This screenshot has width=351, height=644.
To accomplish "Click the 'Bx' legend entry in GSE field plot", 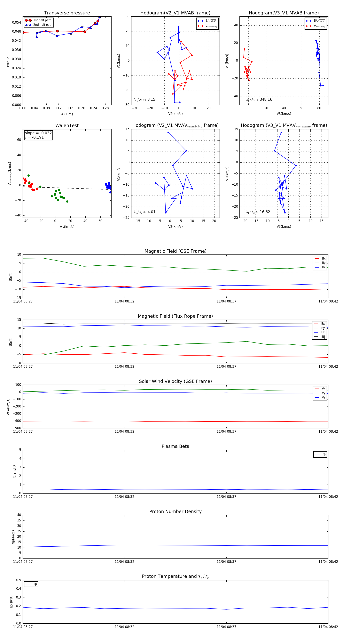I will click(320, 259).
